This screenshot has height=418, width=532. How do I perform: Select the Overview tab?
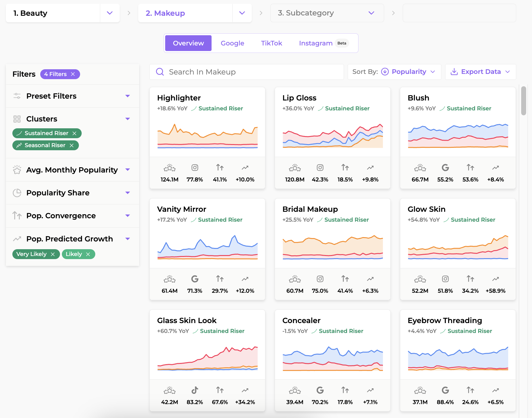tap(188, 43)
